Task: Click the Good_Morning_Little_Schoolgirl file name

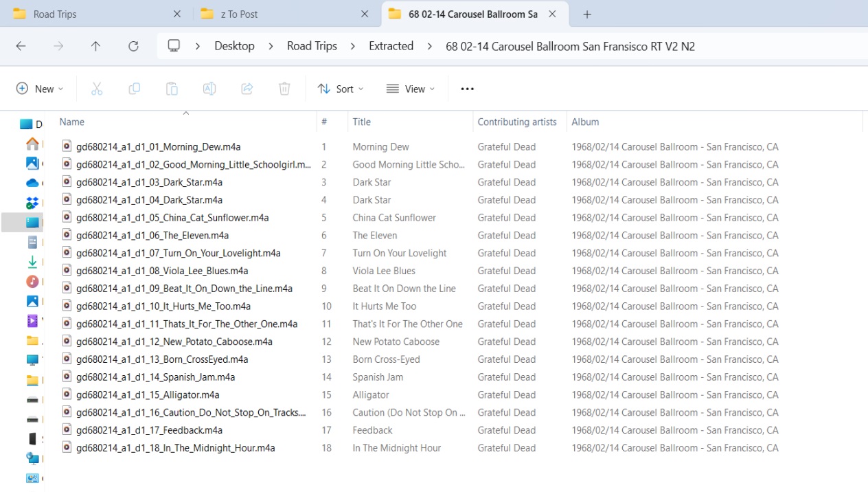Action: 194,164
